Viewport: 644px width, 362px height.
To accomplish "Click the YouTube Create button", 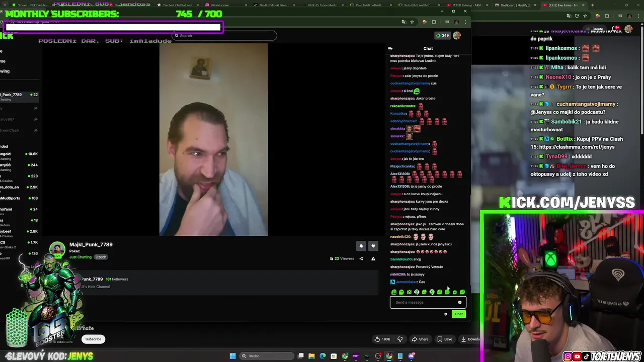I will click(594, 29).
